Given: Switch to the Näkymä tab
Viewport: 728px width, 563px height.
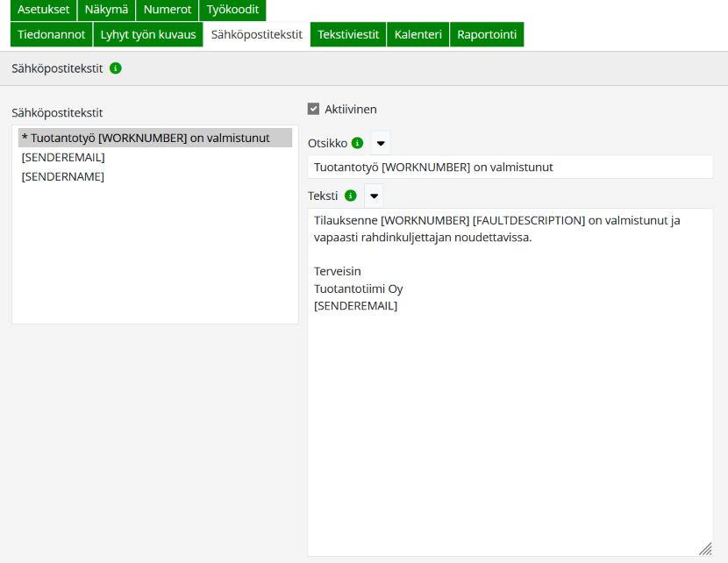Looking at the screenshot, I should [106, 10].
